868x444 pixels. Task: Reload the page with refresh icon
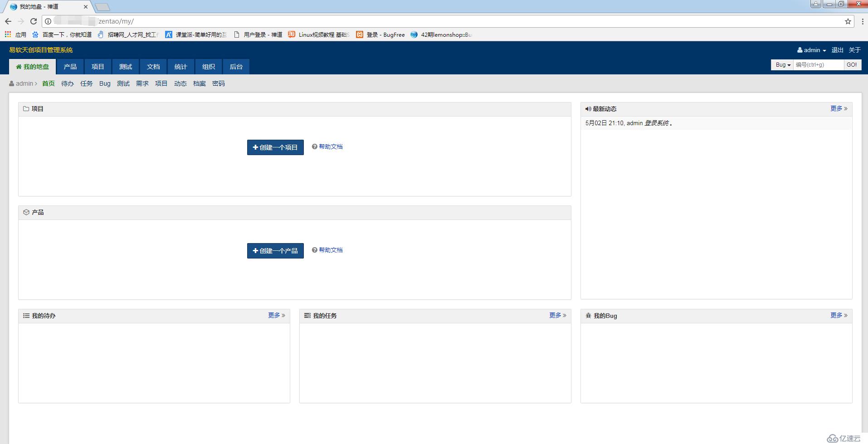(x=34, y=21)
